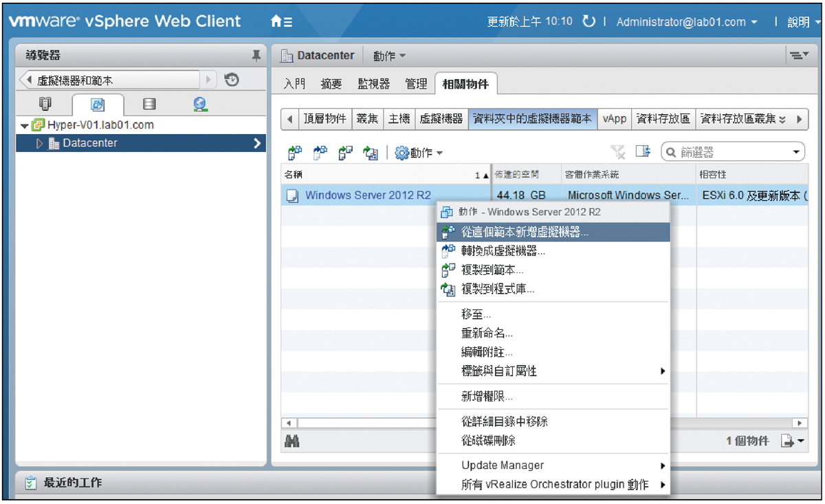This screenshot has height=504, width=825.
Task: Select the 頂層物件 sub-tab
Action: click(x=325, y=119)
